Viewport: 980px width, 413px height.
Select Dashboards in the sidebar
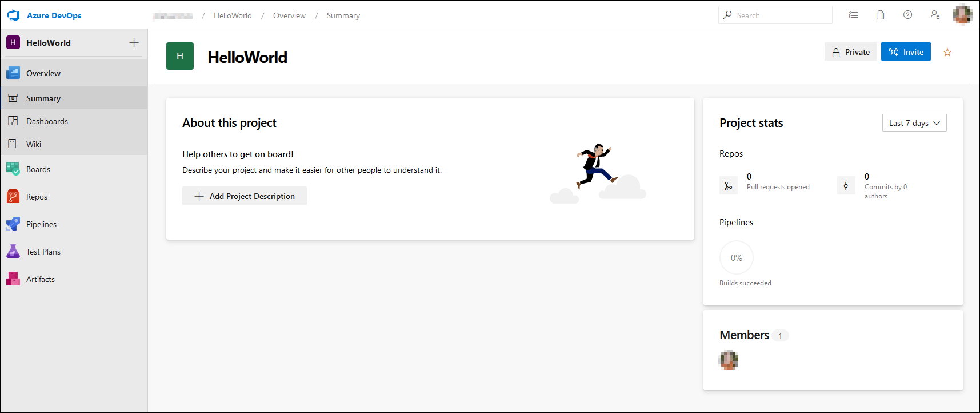[x=74, y=121]
